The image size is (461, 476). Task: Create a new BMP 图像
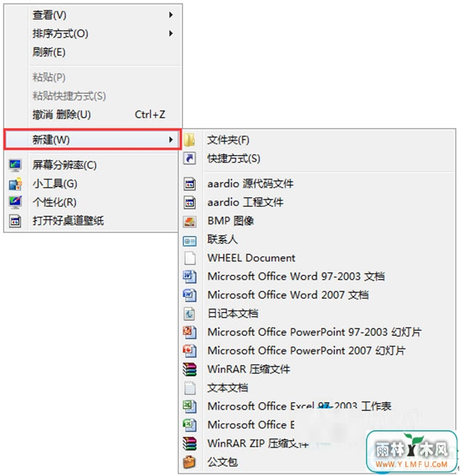click(x=317, y=221)
